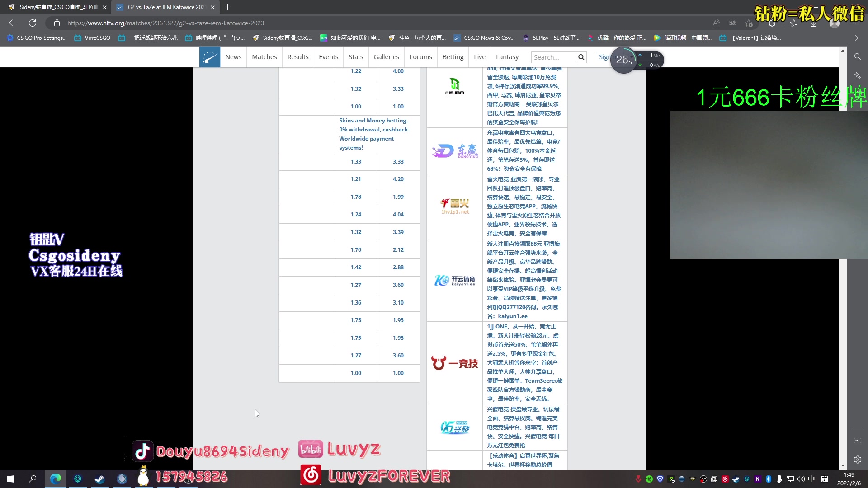This screenshot has height=488, width=868.
Task: Click the OBS icon in system tray
Action: point(703,479)
